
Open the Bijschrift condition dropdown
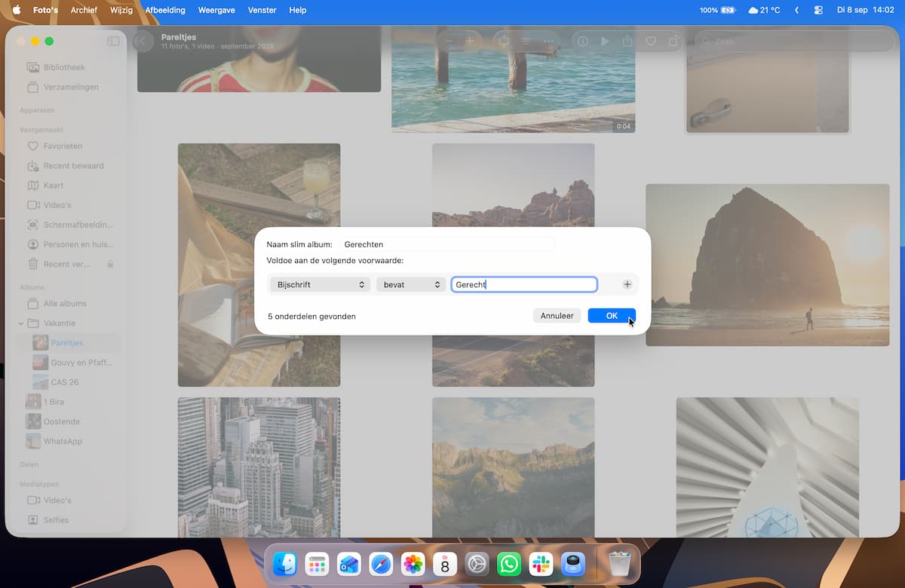[x=321, y=284]
